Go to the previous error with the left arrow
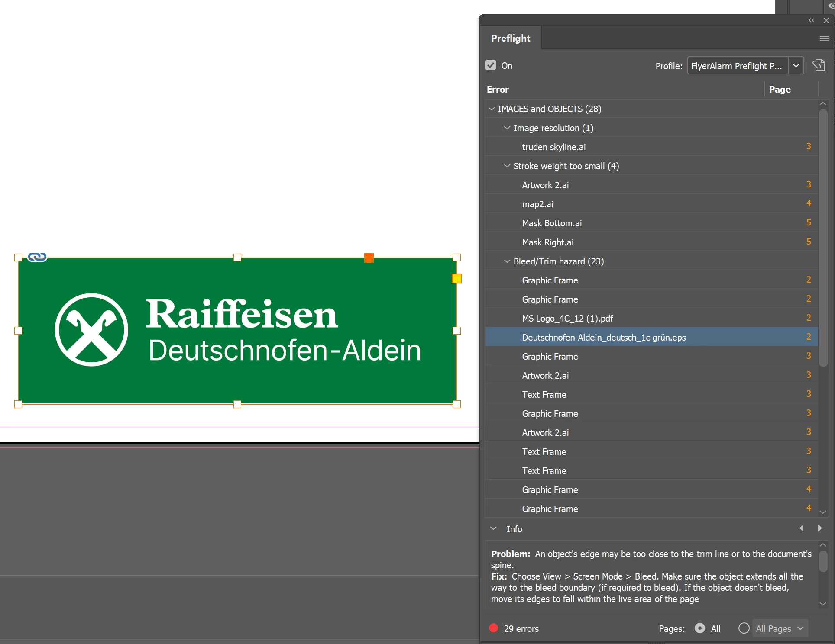 [802, 528]
